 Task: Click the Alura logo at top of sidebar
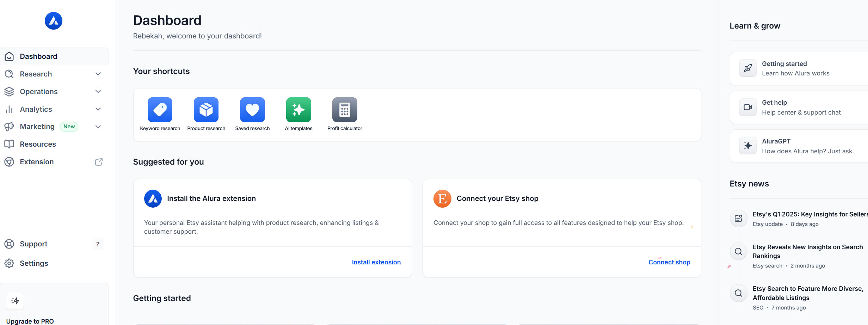(x=54, y=21)
